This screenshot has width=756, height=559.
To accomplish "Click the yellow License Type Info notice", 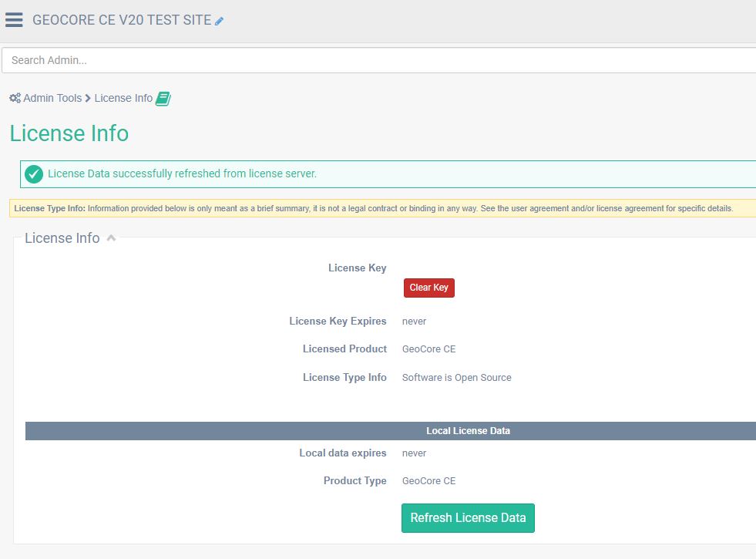I will (383, 208).
